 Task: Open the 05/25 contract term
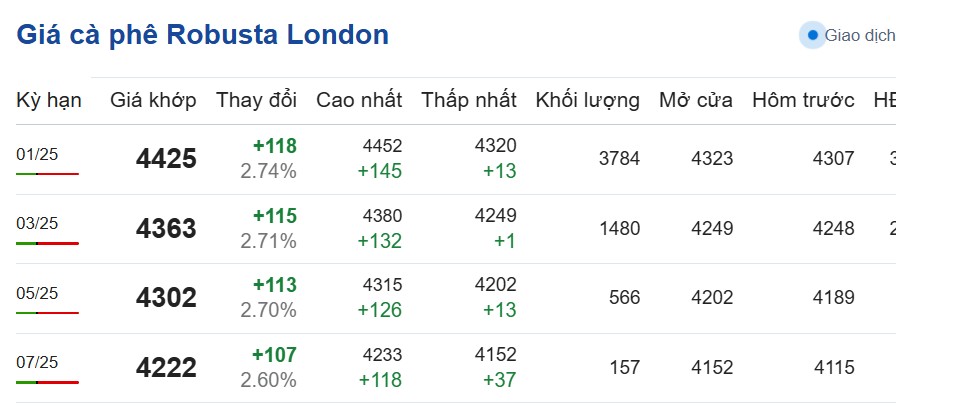37,293
